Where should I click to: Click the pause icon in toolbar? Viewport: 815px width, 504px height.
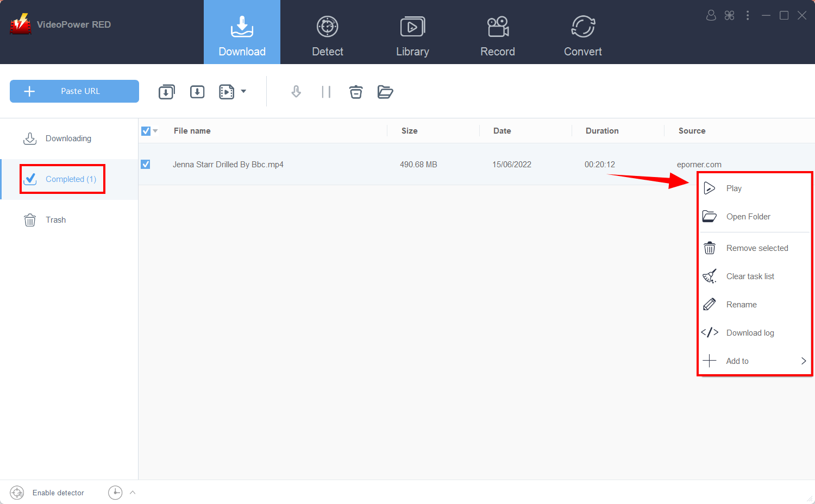point(326,92)
